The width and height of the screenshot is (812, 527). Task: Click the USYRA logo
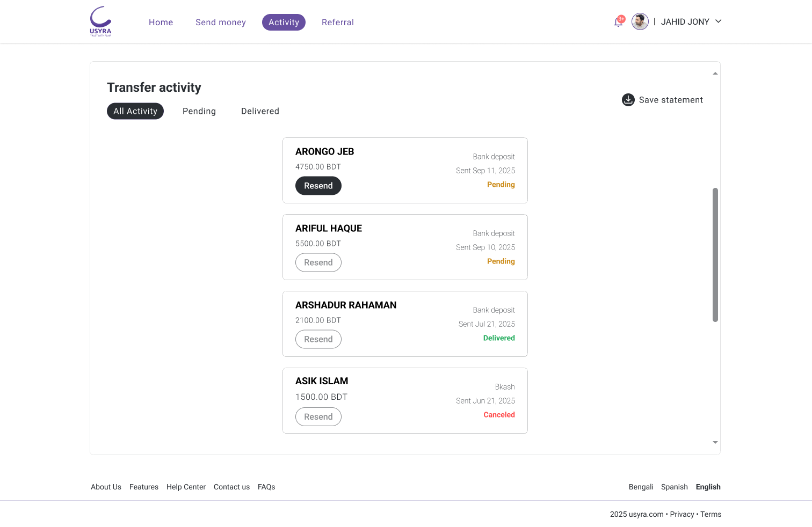tap(100, 21)
